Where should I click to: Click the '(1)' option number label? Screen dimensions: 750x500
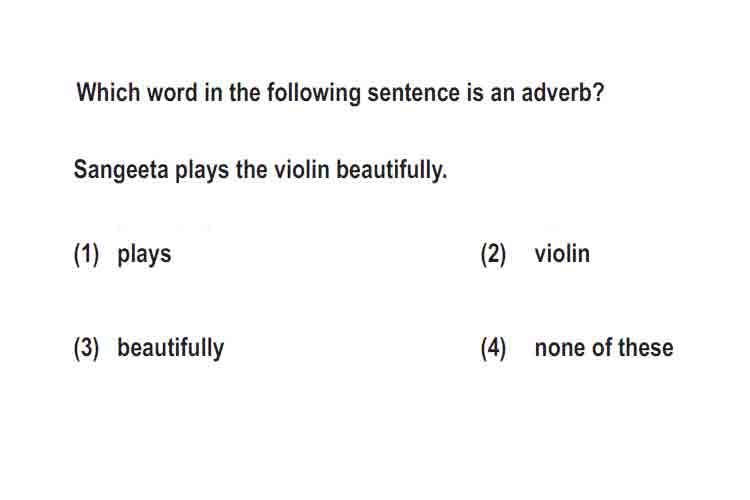coord(87,254)
